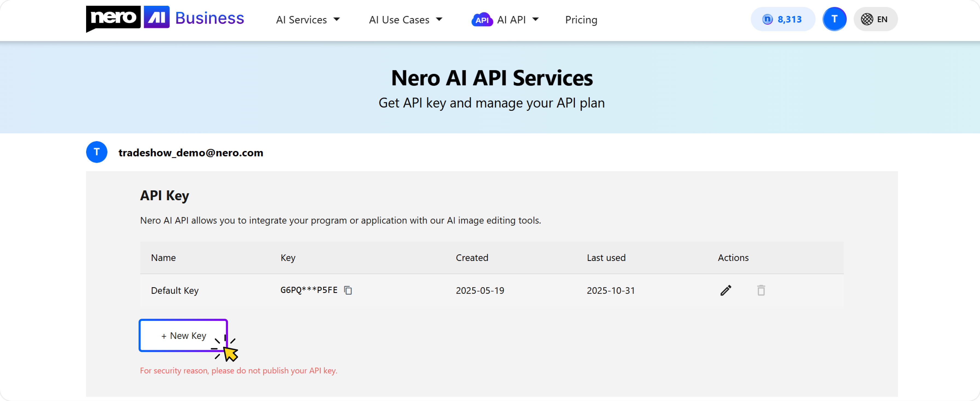
Task: Create a key via the + New Key button
Action: [x=183, y=336]
